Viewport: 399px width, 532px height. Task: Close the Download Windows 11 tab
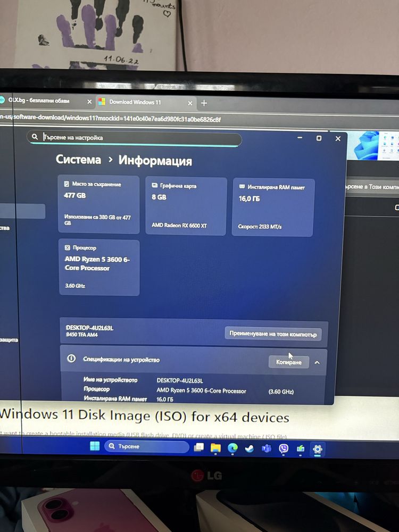tap(190, 103)
